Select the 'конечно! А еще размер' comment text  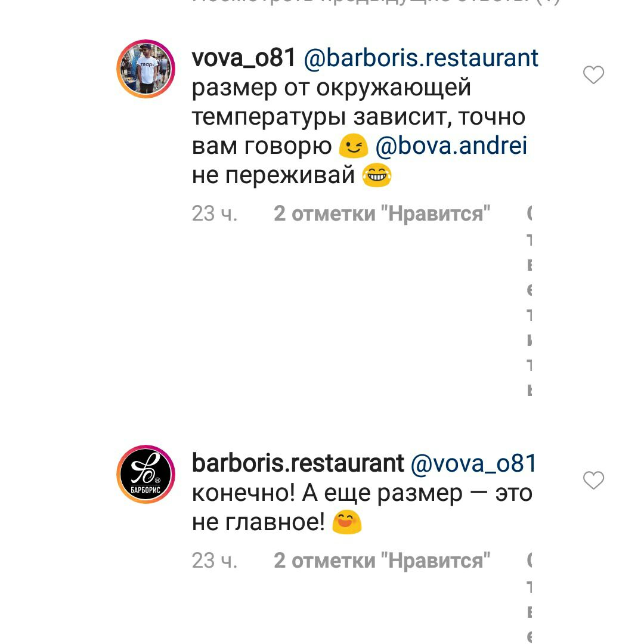pos(362,507)
